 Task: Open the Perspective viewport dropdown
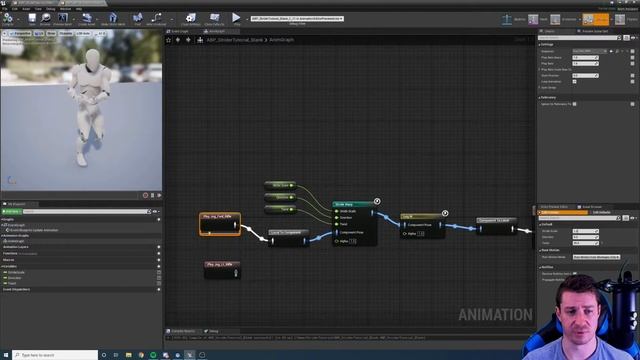tap(20, 33)
